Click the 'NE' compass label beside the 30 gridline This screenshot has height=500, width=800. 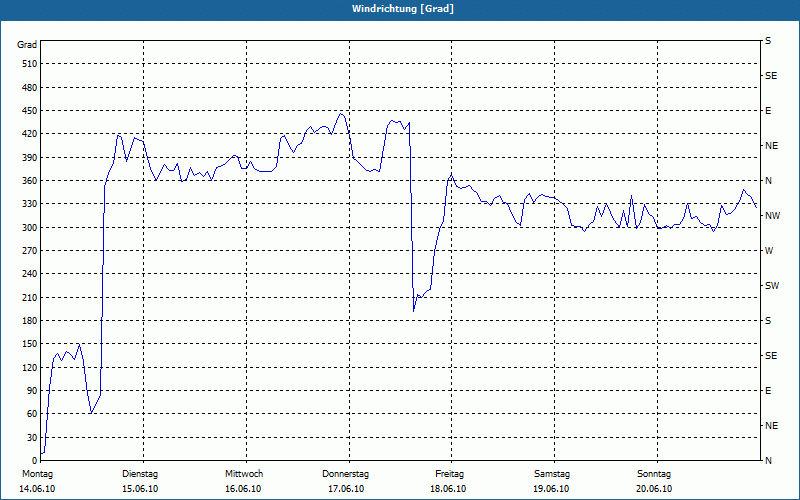tap(771, 426)
